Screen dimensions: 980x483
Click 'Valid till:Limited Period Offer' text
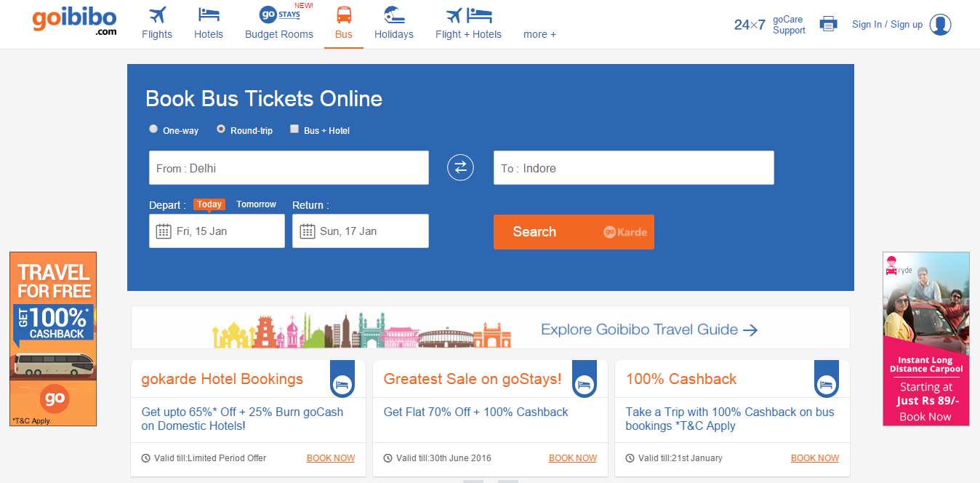pos(210,458)
